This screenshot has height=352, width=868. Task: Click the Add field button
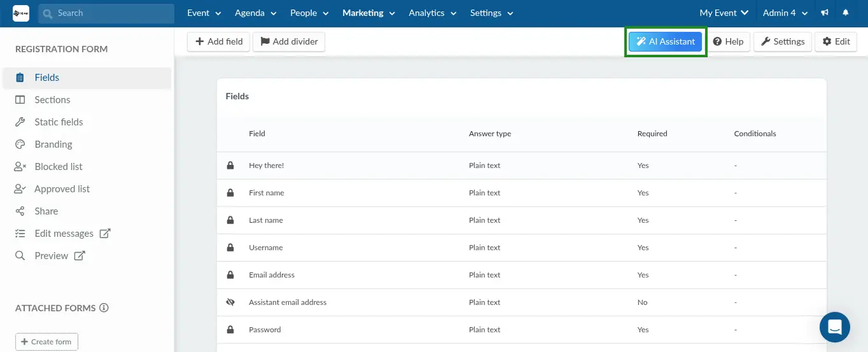coord(218,41)
